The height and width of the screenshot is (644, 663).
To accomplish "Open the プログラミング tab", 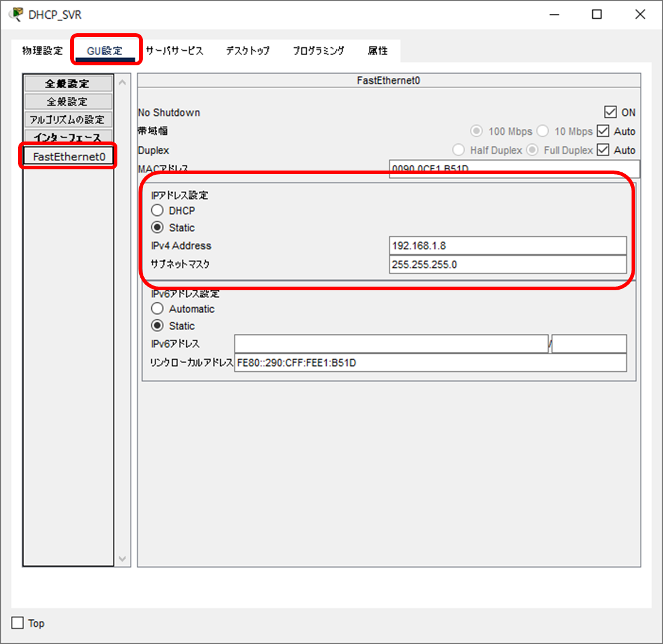I will [318, 51].
